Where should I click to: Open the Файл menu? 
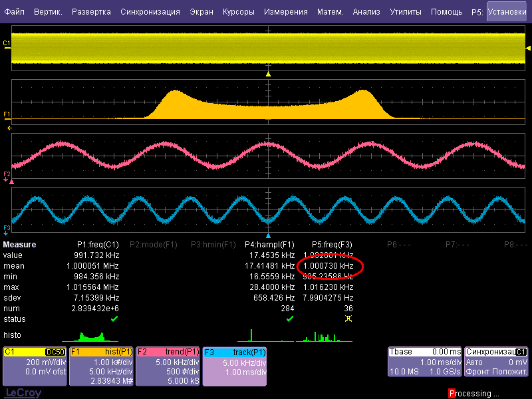point(15,12)
